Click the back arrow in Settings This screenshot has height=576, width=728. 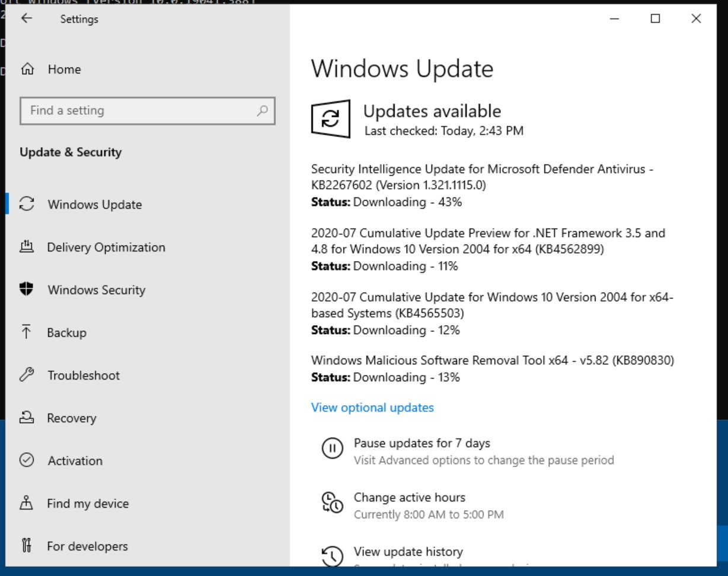click(x=27, y=18)
